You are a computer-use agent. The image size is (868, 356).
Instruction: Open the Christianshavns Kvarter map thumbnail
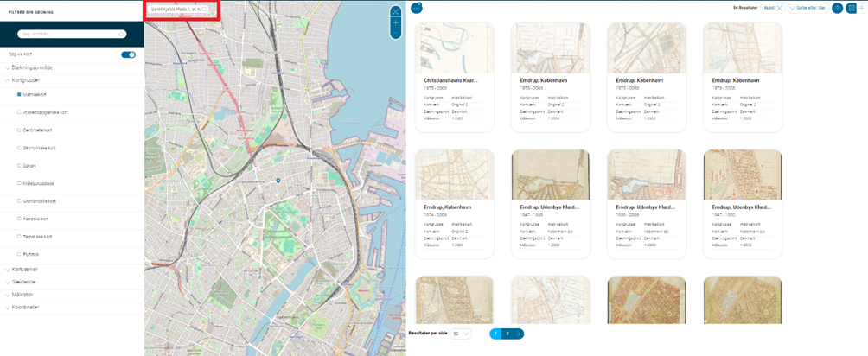[x=455, y=48]
